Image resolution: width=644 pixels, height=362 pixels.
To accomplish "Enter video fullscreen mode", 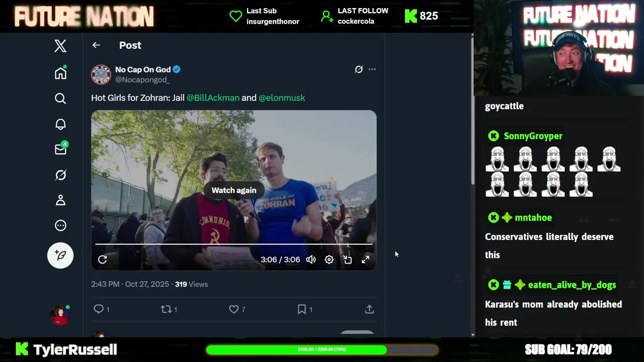I will coord(365,259).
